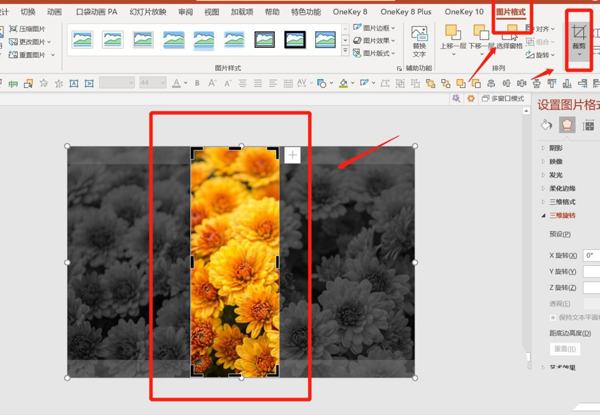
Task: Click 重置图片 reset picture button
Action: point(32,55)
